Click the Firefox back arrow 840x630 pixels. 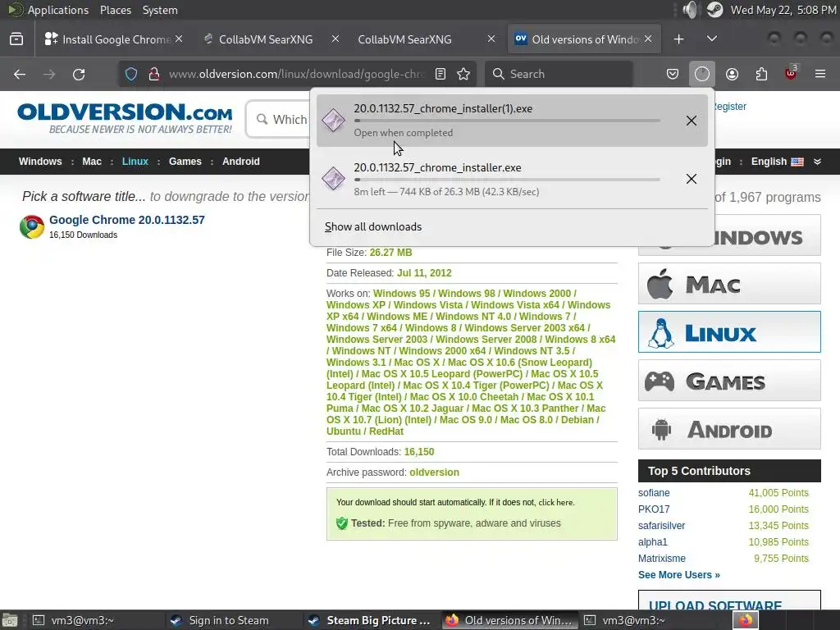click(20, 75)
